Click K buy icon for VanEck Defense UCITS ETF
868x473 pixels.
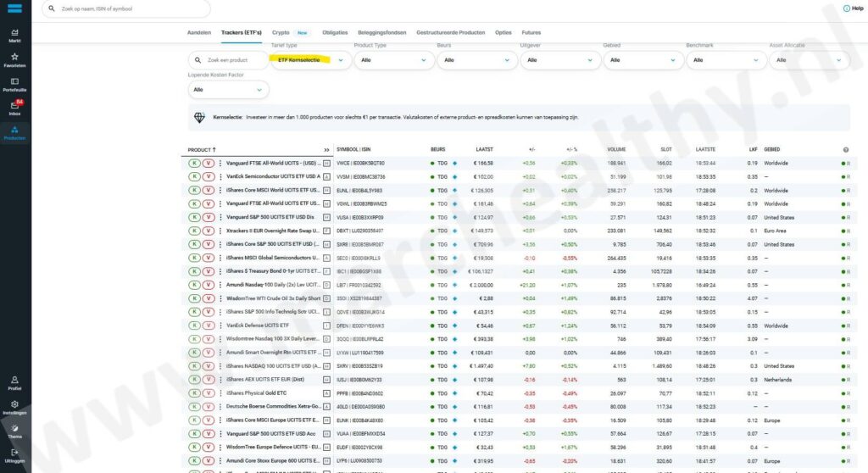(194, 326)
